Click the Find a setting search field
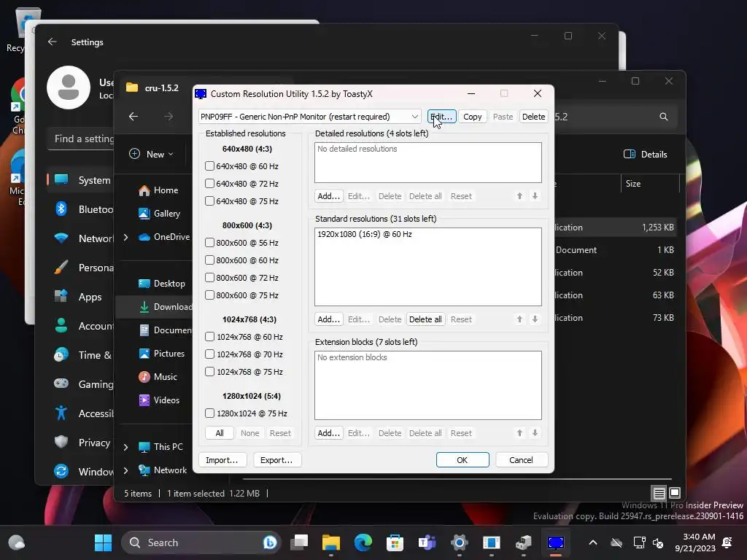The width and height of the screenshot is (747, 560). (x=81, y=139)
